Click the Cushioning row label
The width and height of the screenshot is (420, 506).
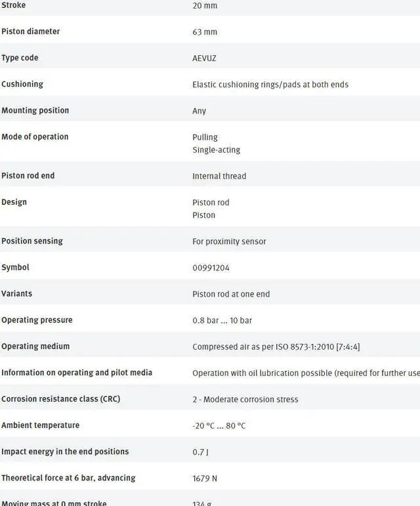coord(22,84)
